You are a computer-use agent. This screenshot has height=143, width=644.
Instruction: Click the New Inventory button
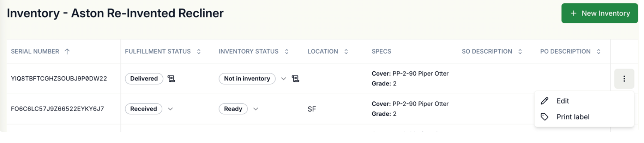[599, 13]
